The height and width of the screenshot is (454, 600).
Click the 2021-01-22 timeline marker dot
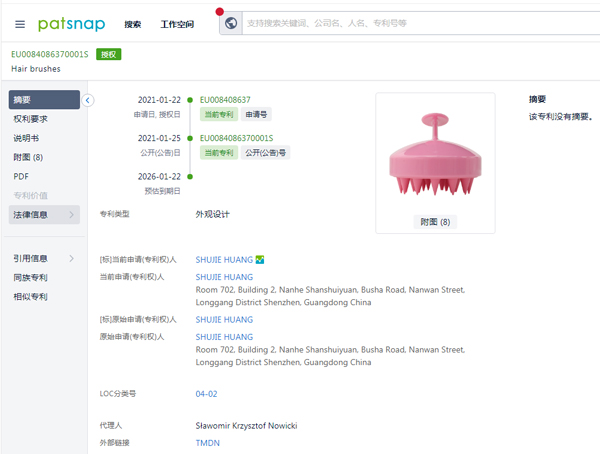(x=190, y=100)
